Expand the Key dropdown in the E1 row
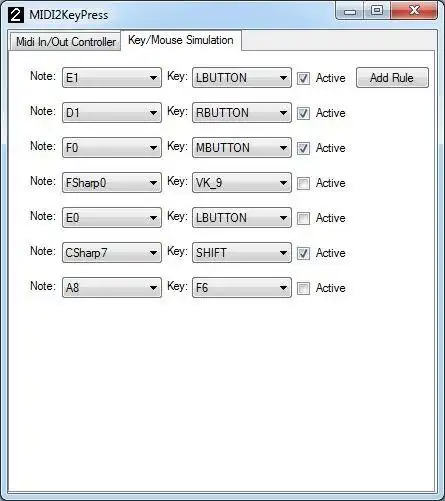The height and width of the screenshot is (501, 445). 242,78
